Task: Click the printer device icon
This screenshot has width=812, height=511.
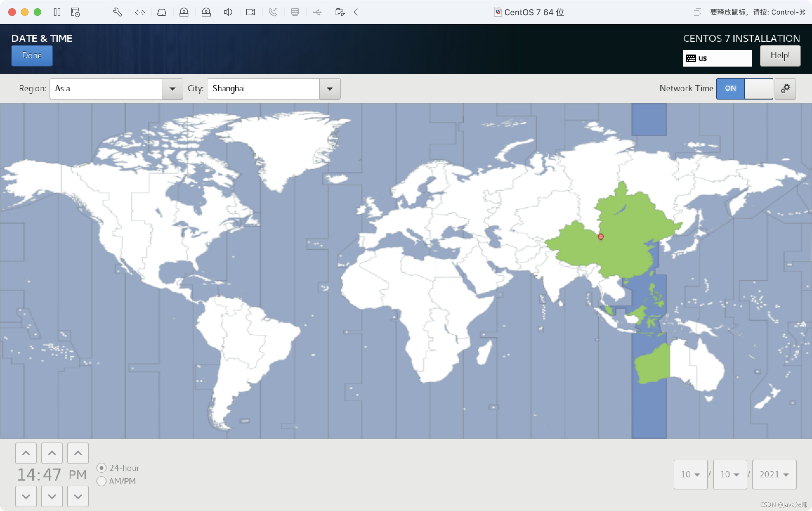Action: coord(295,12)
